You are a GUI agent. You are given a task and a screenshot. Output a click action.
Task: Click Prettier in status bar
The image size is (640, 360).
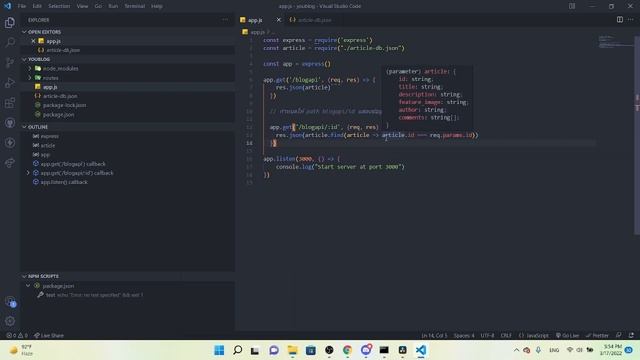(597, 335)
